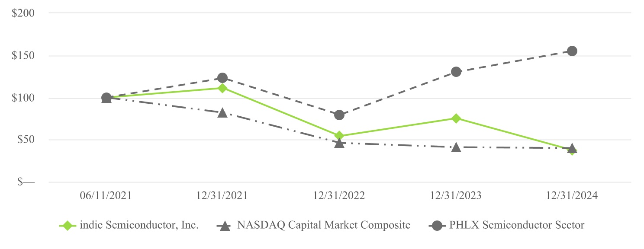This screenshot has width=644, height=249.
Task: Click the NASDAQ triangle data point at 12/31/2024
Action: (x=572, y=148)
